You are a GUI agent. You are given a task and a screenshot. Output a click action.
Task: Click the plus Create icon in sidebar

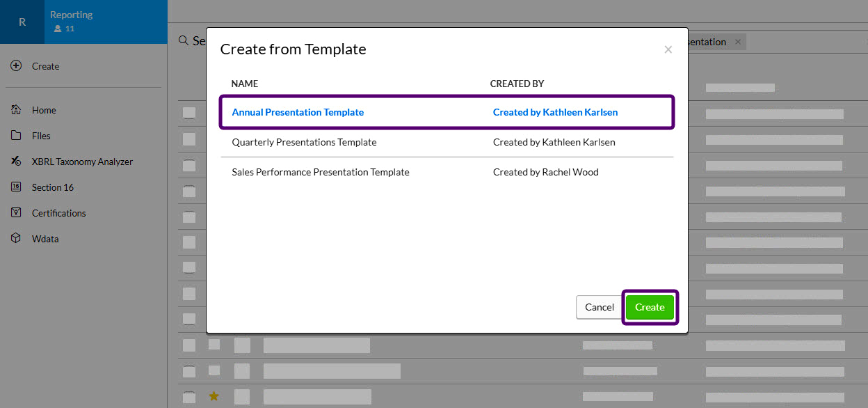[16, 66]
